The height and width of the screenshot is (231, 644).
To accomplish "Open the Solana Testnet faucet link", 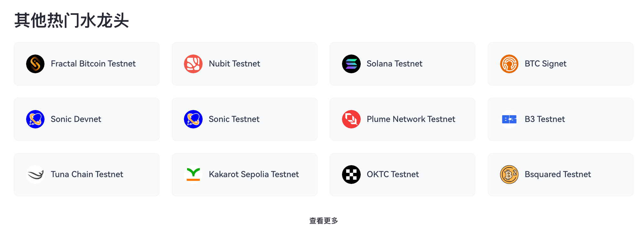I will tap(394, 64).
